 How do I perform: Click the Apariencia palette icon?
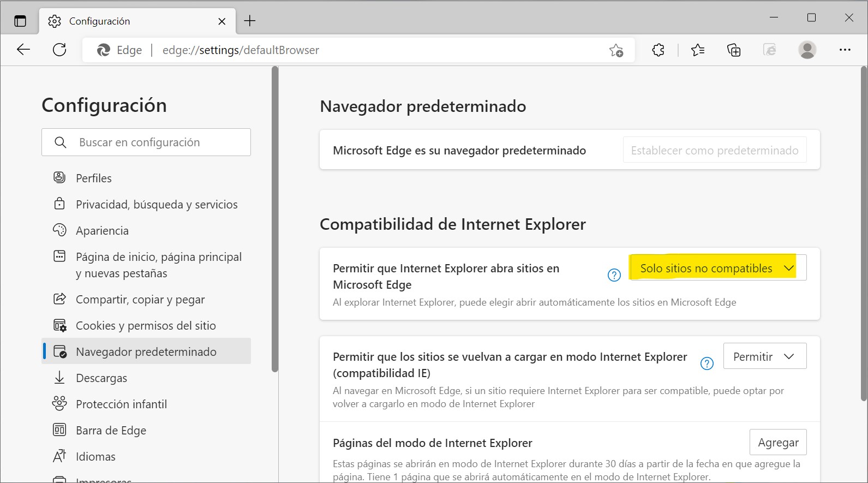click(59, 230)
